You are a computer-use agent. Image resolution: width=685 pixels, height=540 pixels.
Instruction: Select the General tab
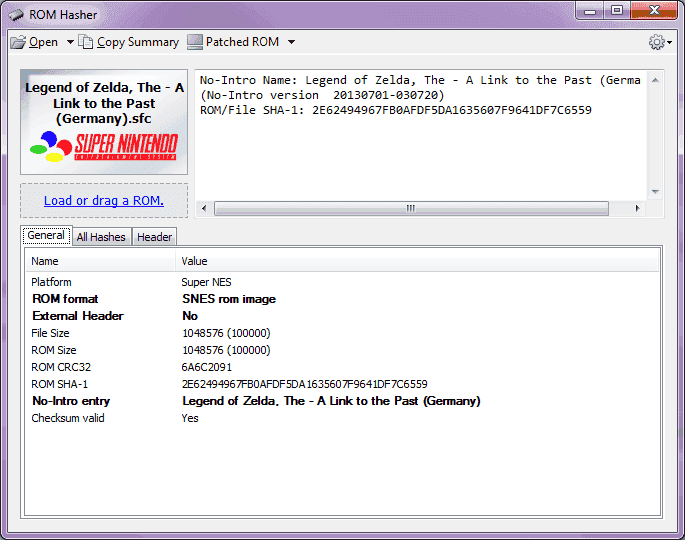pyautogui.click(x=46, y=235)
